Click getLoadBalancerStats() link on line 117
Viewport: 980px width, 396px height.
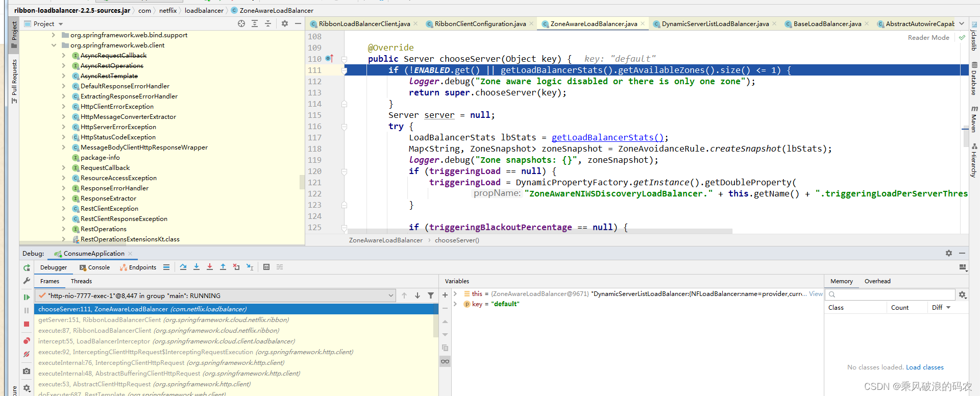click(607, 137)
